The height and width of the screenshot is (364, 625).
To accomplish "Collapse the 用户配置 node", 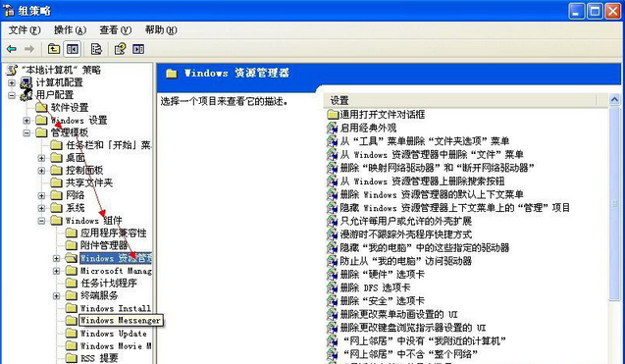I will 12,95.
